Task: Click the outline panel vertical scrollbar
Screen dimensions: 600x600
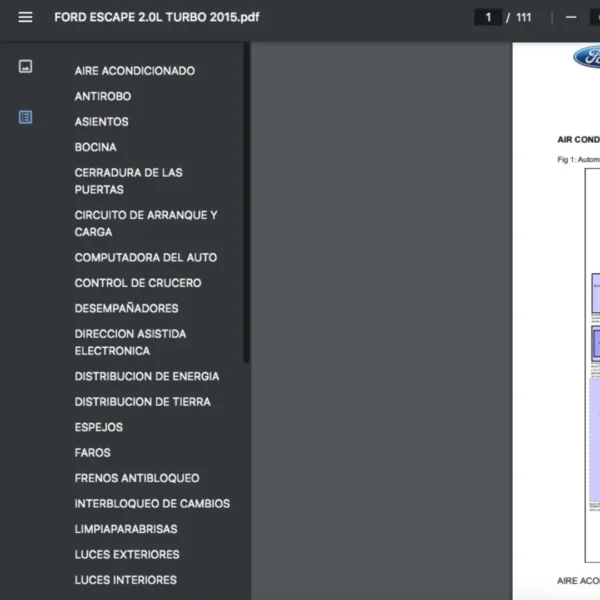Action: (246, 200)
